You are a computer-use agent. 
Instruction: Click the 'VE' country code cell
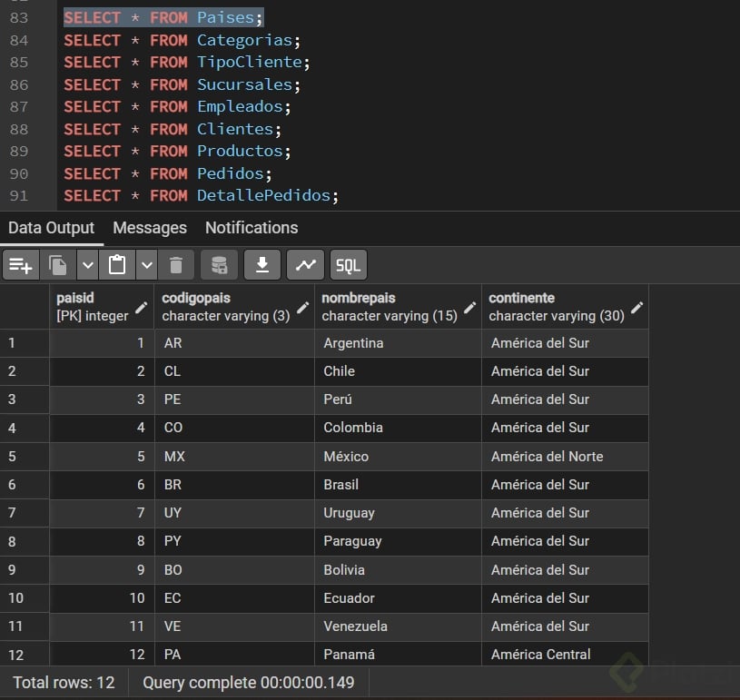point(234,626)
